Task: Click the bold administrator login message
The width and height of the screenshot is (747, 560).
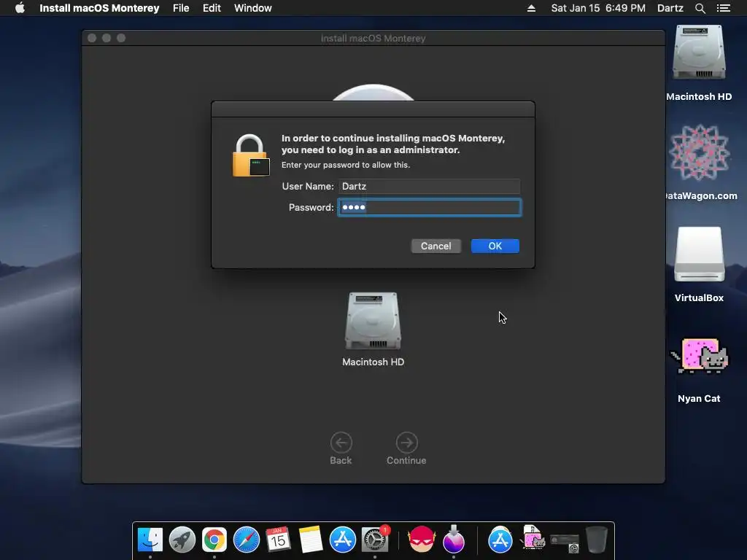Action: tap(393, 144)
